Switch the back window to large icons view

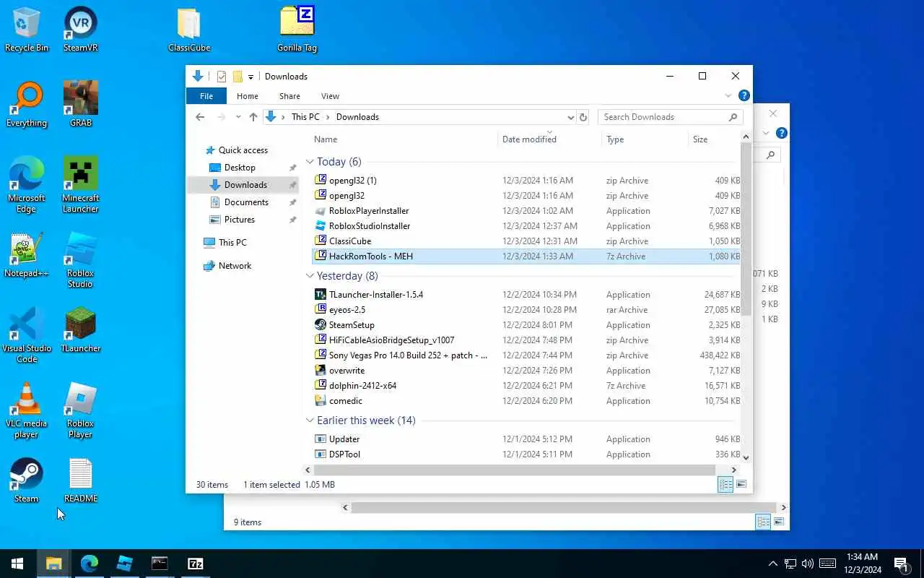(x=779, y=522)
